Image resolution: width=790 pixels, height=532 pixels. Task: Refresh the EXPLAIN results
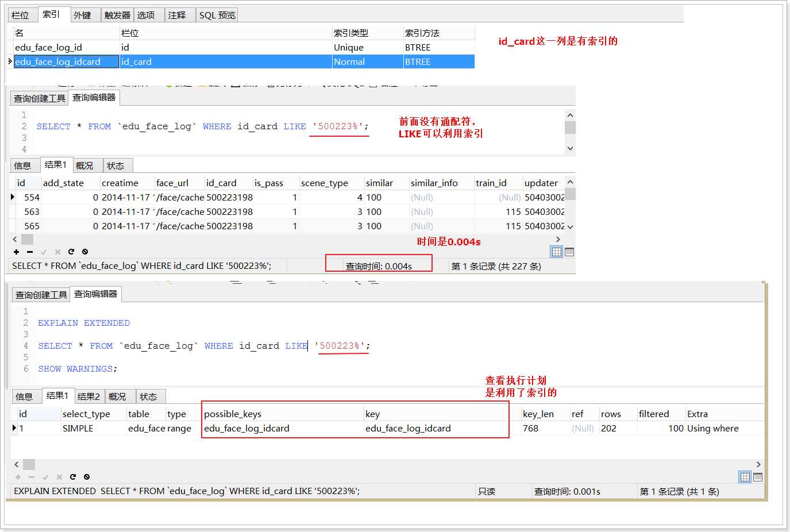(x=73, y=477)
